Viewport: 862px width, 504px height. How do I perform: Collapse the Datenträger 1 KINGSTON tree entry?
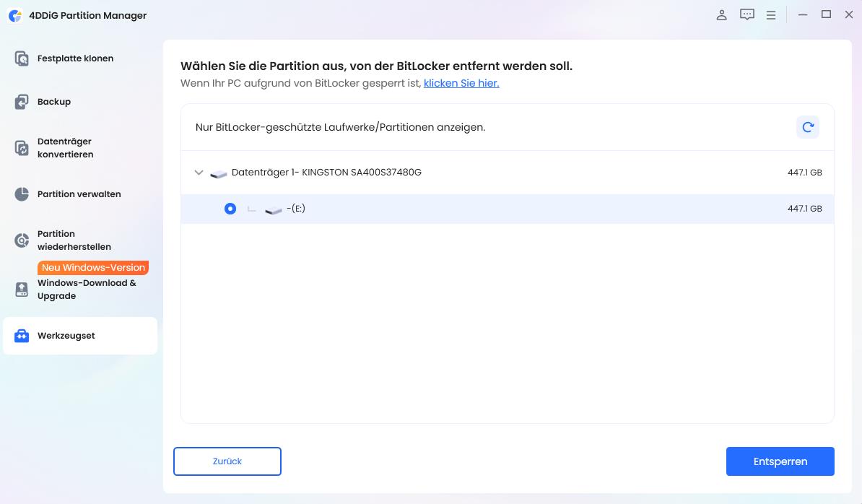pyautogui.click(x=199, y=173)
